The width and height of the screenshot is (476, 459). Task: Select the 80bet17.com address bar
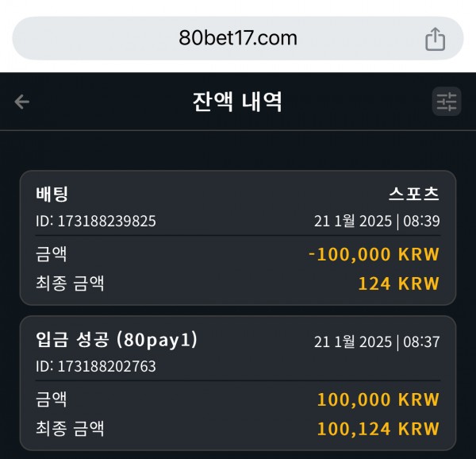click(x=238, y=38)
